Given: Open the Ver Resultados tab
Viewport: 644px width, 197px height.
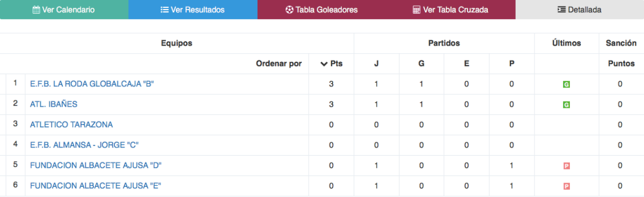Looking at the screenshot, I should pos(193,10).
